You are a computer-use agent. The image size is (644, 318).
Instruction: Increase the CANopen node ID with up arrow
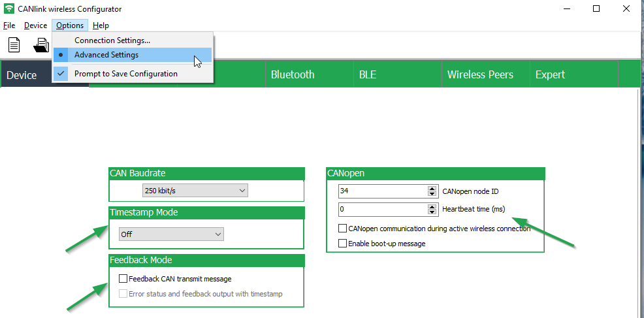tap(432, 188)
